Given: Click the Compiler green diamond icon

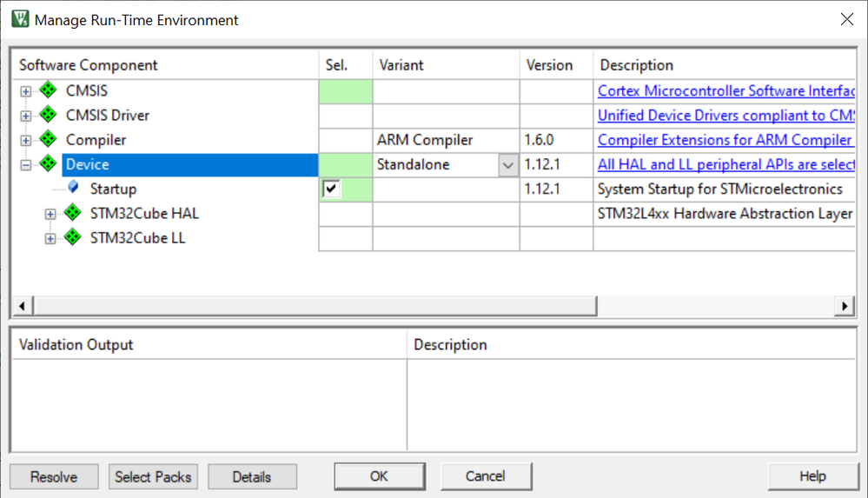Looking at the screenshot, I should 48,139.
